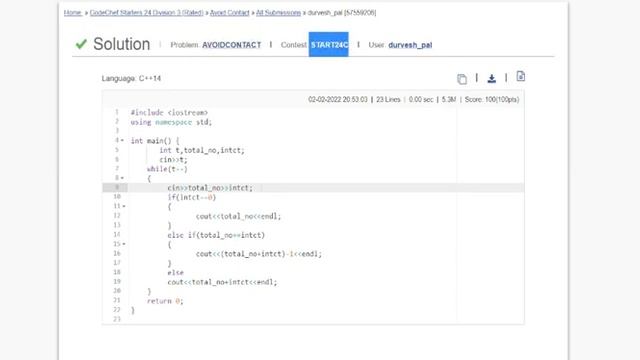640x360 pixels.
Task: Click the line 19 cout<<total_no+intct<<endl; statement
Action: (222, 282)
